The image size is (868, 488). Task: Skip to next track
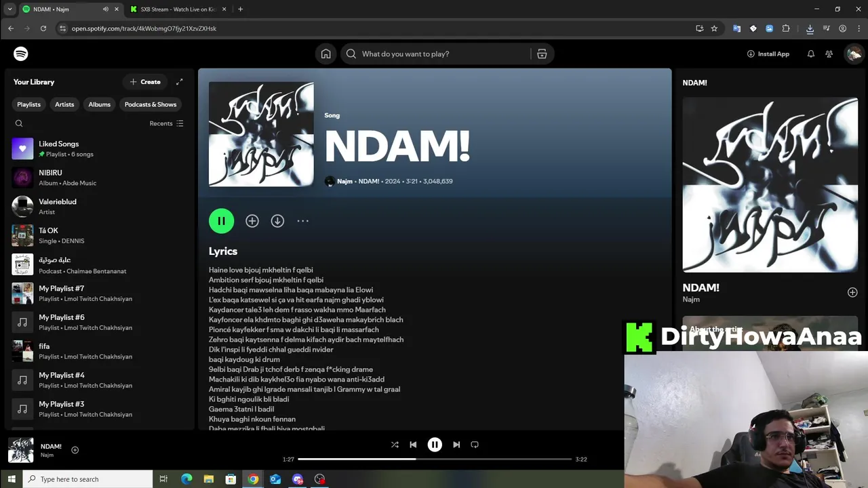tap(456, 445)
